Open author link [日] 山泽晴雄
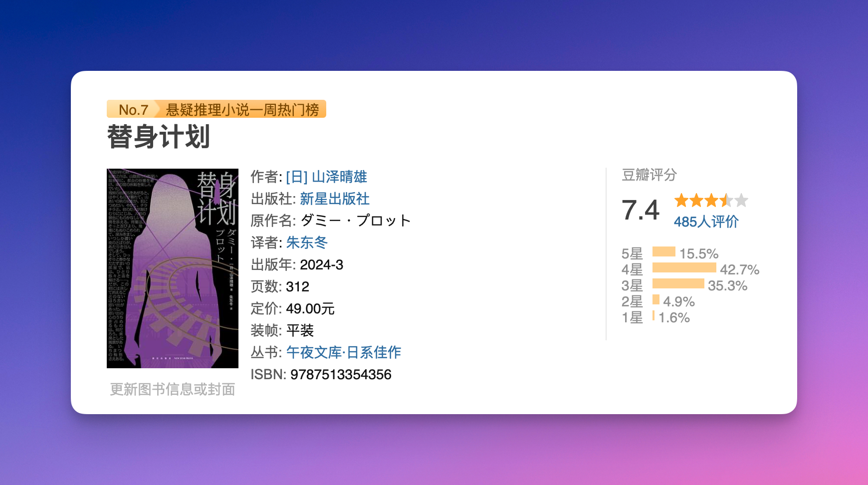This screenshot has height=485, width=868. pos(326,177)
